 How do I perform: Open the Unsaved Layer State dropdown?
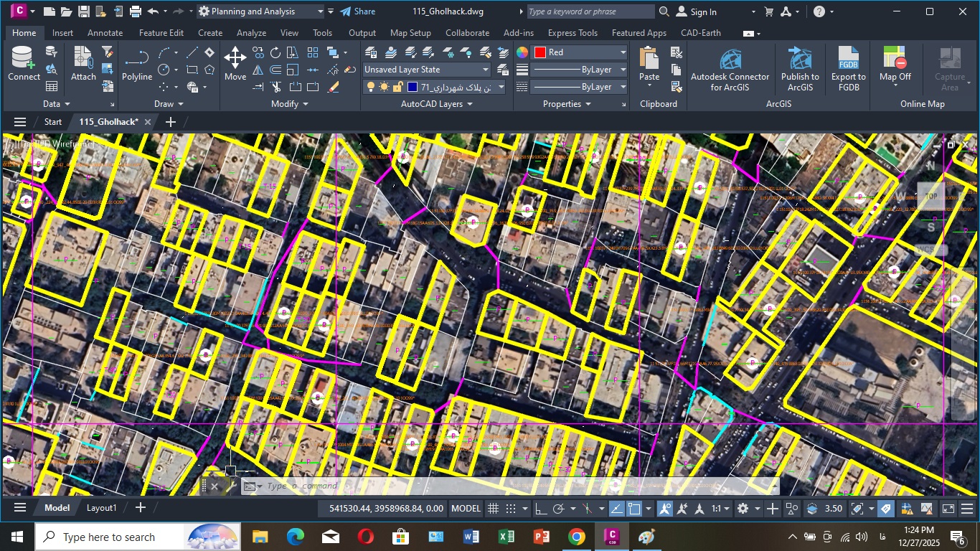point(427,70)
